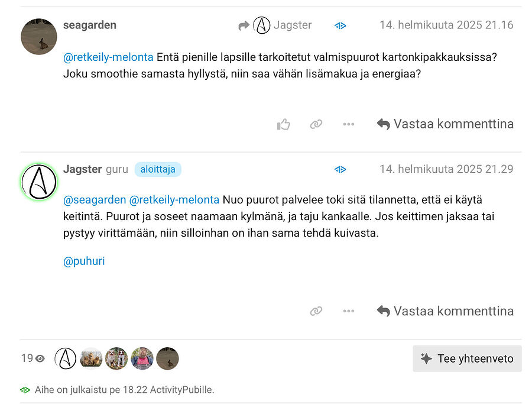
Task: Click the aloittaja badge next to Jagster
Action: click(158, 169)
